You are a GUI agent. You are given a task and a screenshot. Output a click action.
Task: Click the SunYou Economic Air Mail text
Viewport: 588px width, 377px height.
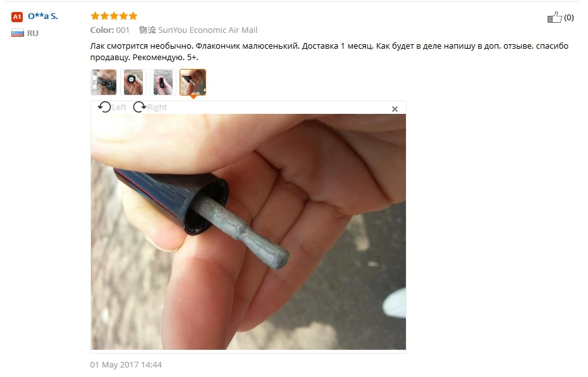click(208, 30)
